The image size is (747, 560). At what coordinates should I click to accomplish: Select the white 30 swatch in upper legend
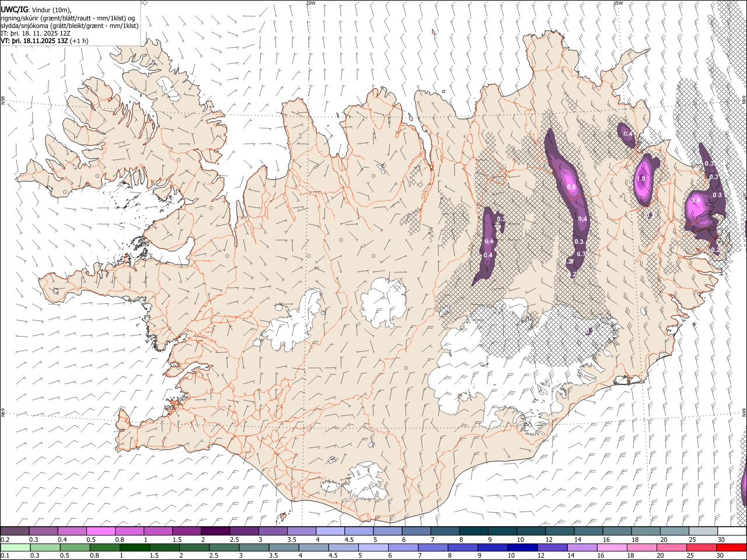click(x=732, y=531)
